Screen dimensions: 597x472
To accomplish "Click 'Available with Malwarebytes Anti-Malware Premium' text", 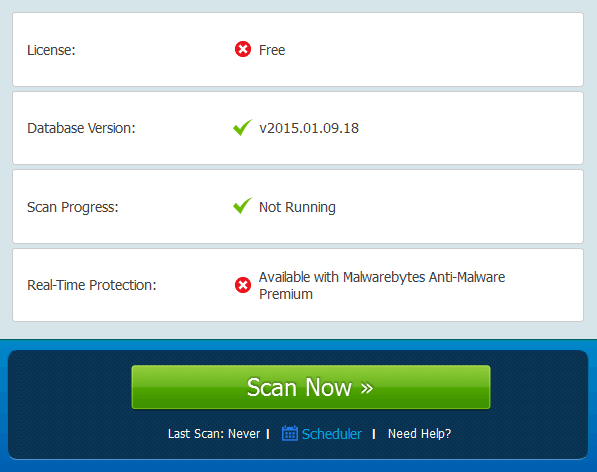I will pos(382,285).
